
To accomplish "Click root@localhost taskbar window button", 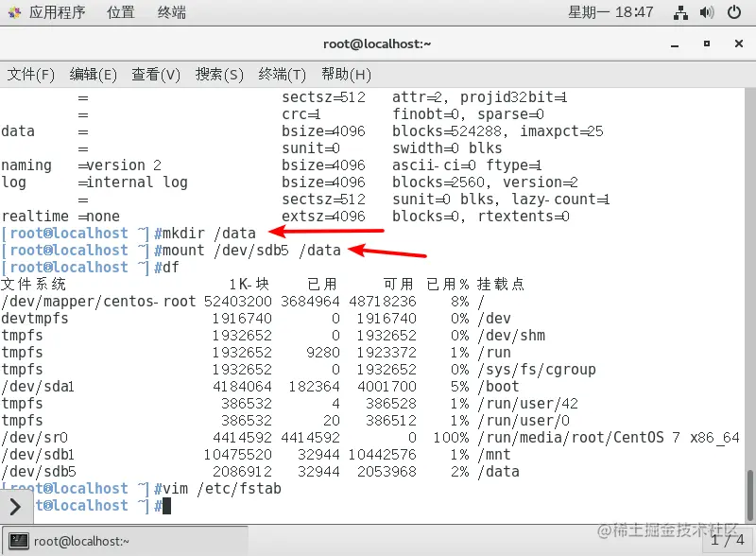I will tap(126, 541).
